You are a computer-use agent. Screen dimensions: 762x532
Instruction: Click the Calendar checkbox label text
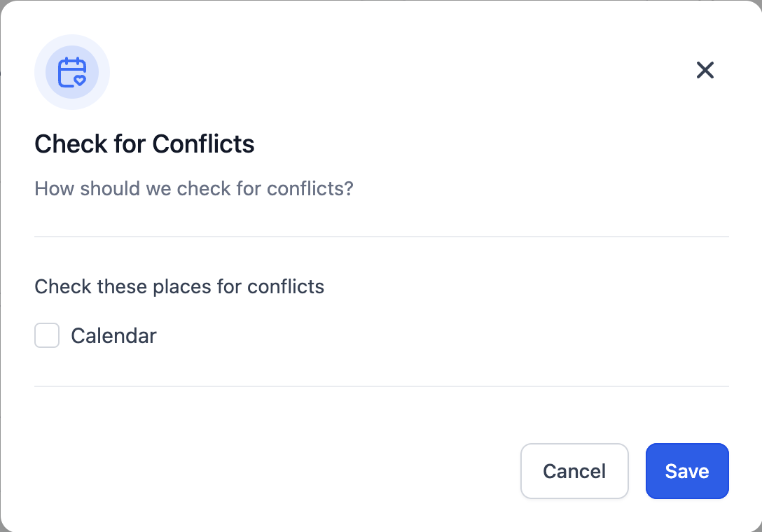pyautogui.click(x=113, y=336)
